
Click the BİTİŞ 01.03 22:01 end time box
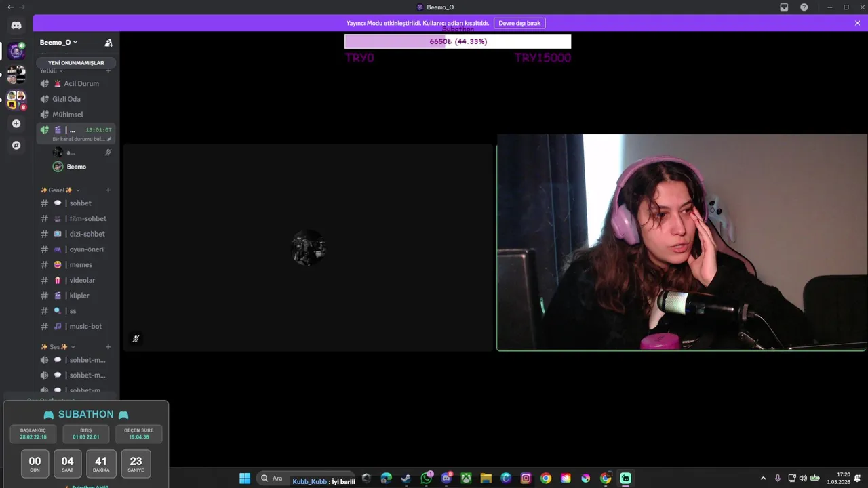pos(86,434)
